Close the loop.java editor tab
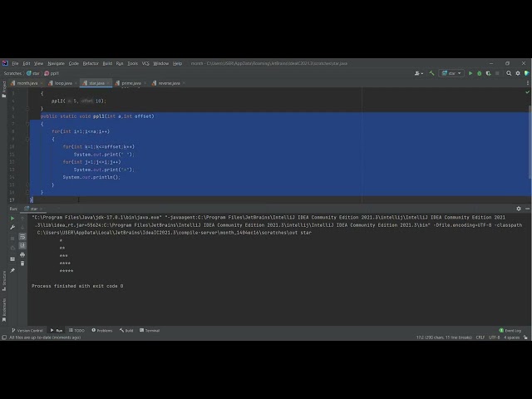The image size is (532, 399). tap(76, 83)
